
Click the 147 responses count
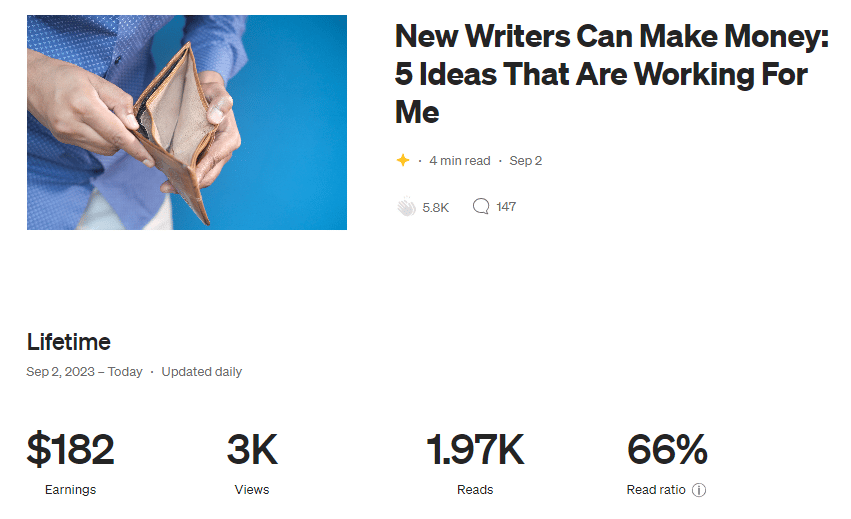tap(506, 207)
